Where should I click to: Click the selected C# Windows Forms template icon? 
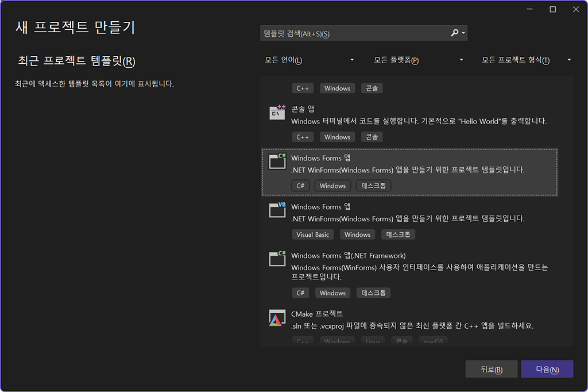pyautogui.click(x=277, y=162)
